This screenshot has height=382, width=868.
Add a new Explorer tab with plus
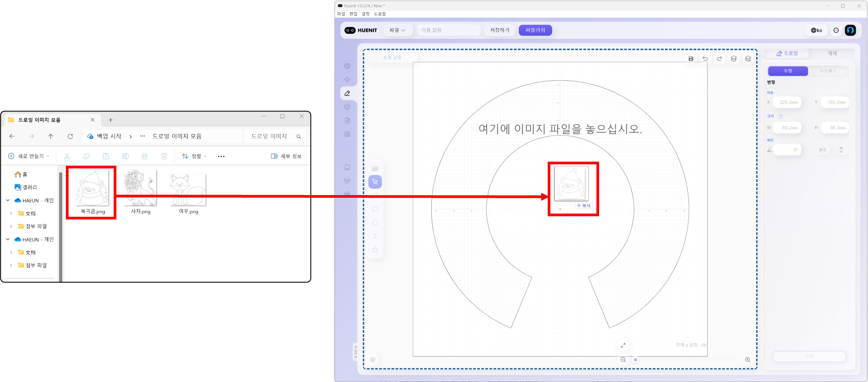coord(111,120)
